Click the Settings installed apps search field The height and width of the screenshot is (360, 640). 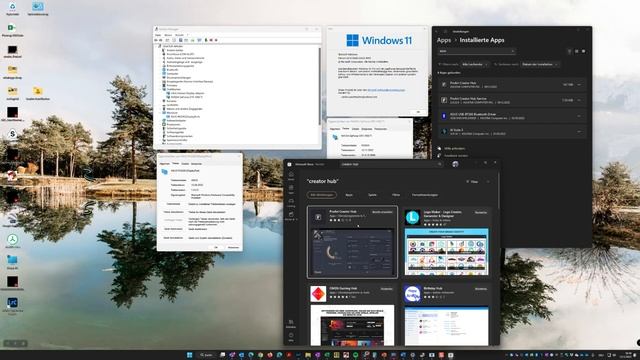point(477,51)
